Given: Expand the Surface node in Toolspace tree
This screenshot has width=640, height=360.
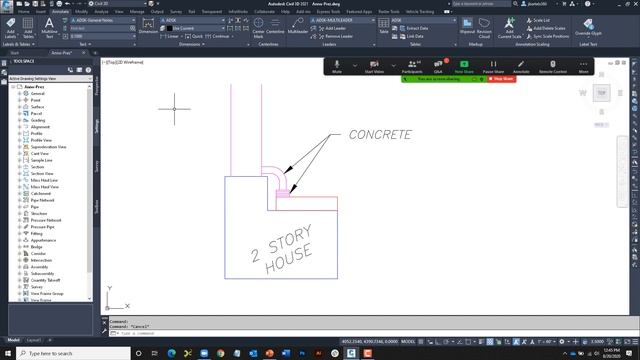Looking at the screenshot, I should 19,107.
